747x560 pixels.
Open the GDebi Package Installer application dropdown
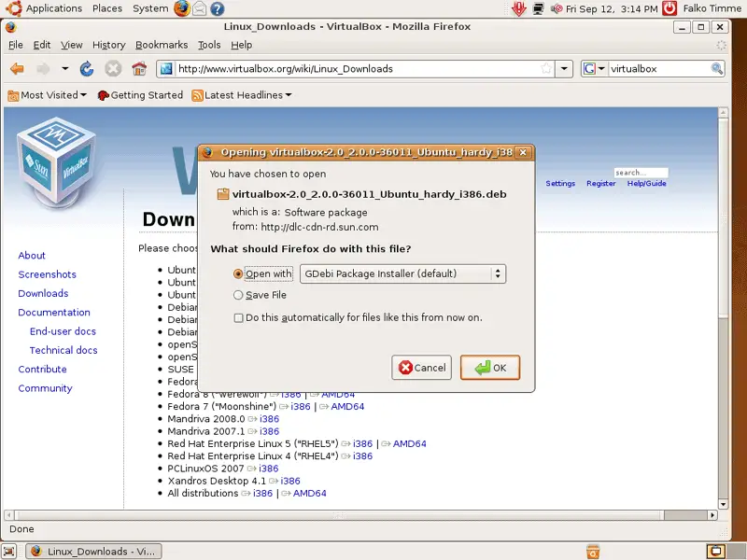[x=402, y=273]
